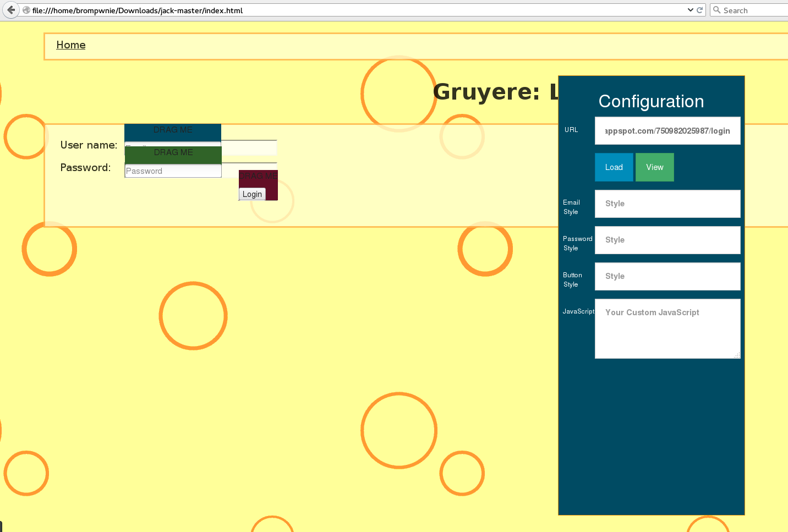Click the Configuration URL text field
788x532 pixels.
coord(667,131)
